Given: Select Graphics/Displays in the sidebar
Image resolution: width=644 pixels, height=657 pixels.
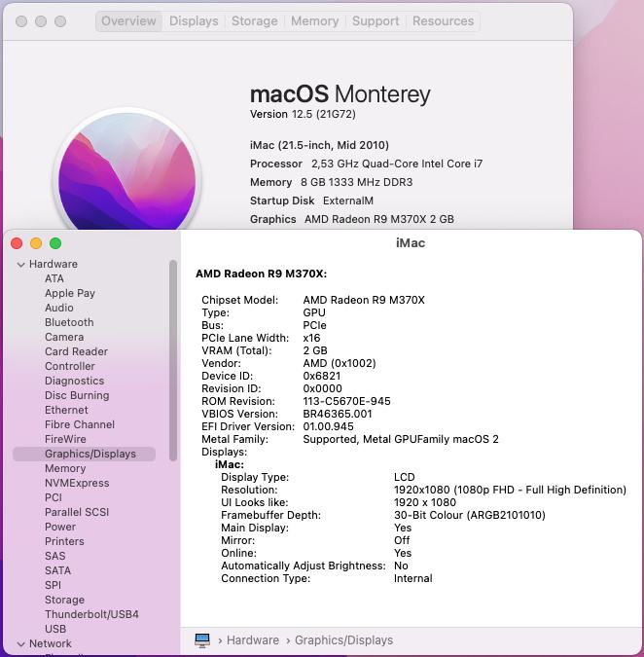Looking at the screenshot, I should (85, 455).
